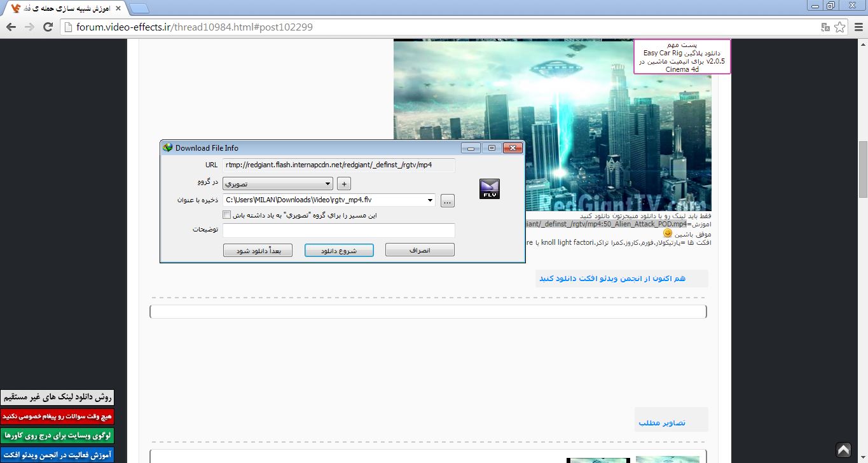The width and height of the screenshot is (868, 463).
Task: Click the توضیحات description field
Action: [339, 230]
